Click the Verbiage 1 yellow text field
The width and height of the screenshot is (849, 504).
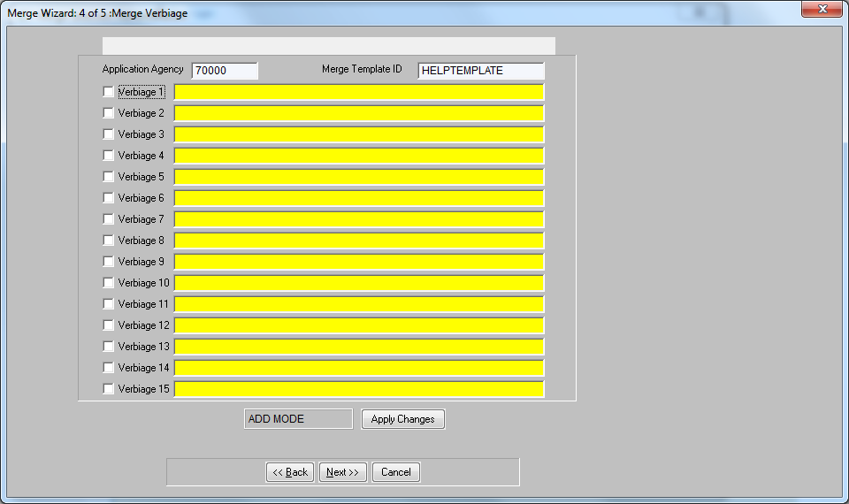click(x=359, y=92)
